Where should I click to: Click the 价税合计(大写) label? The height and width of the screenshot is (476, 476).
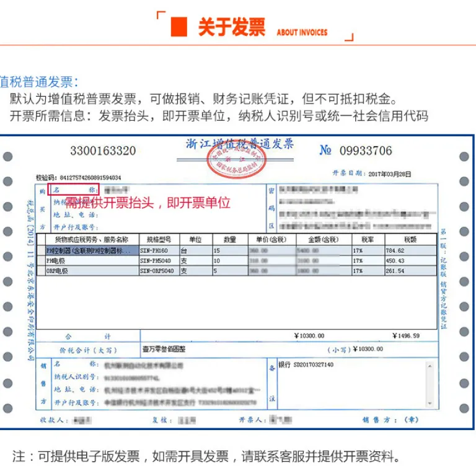[x=88, y=350]
